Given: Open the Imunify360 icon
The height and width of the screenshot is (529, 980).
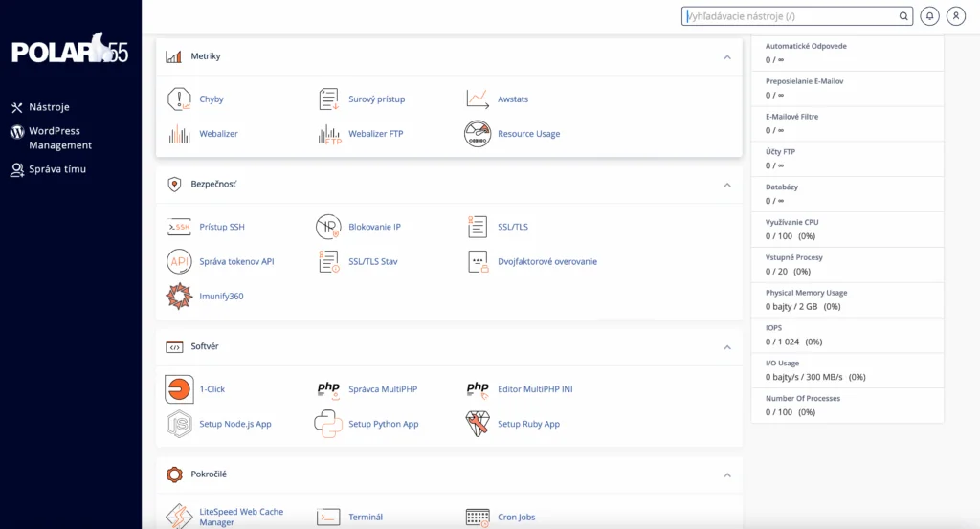Looking at the screenshot, I should click(x=179, y=296).
